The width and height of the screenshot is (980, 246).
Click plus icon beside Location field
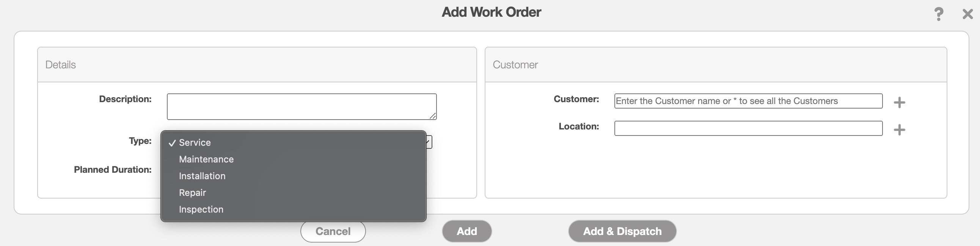(x=899, y=130)
